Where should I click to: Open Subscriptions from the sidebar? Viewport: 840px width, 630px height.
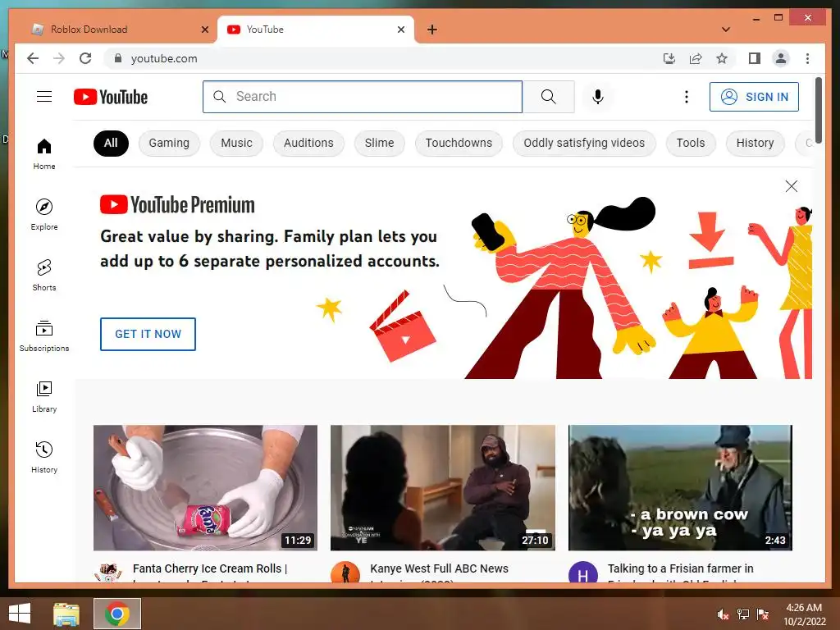(x=44, y=336)
